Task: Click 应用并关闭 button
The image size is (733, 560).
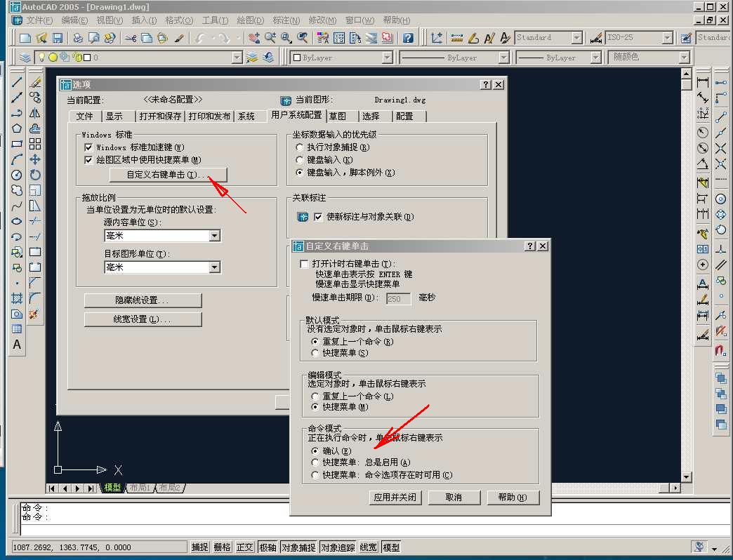Action: point(395,498)
